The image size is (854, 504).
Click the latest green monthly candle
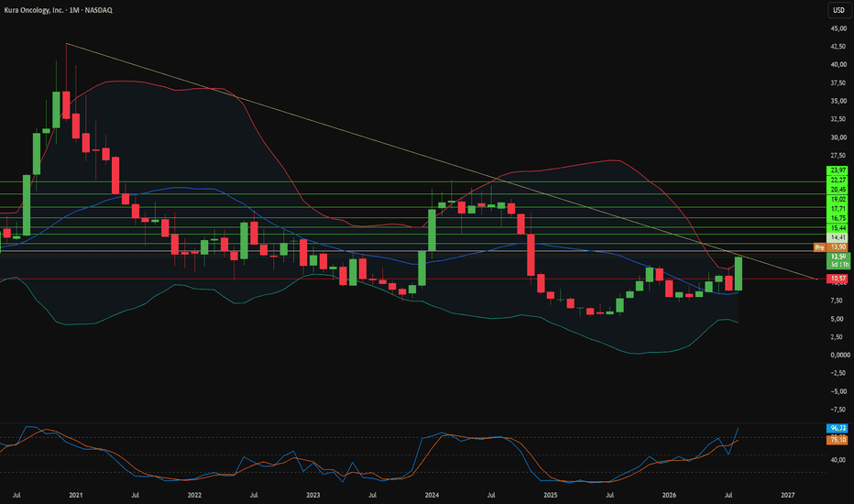pyautogui.click(x=739, y=273)
